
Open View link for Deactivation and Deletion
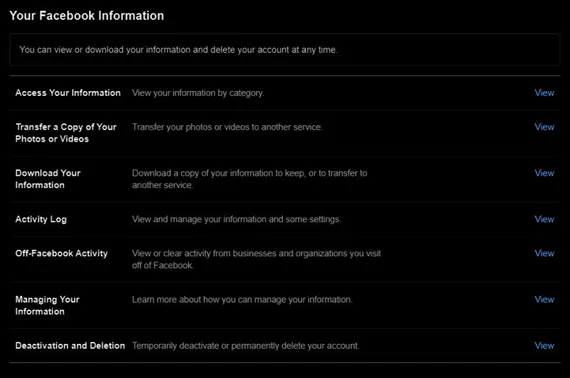[x=544, y=346]
